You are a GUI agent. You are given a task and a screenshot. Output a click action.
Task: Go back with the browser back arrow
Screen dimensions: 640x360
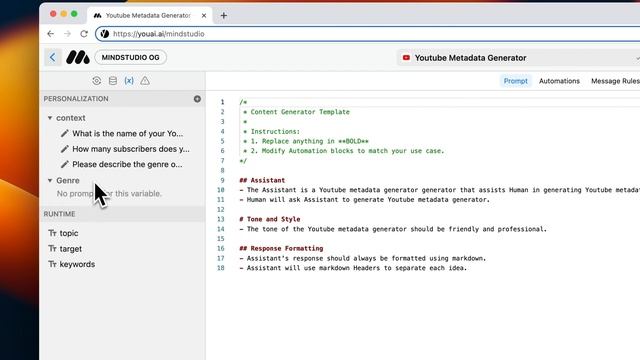pyautogui.click(x=50, y=34)
